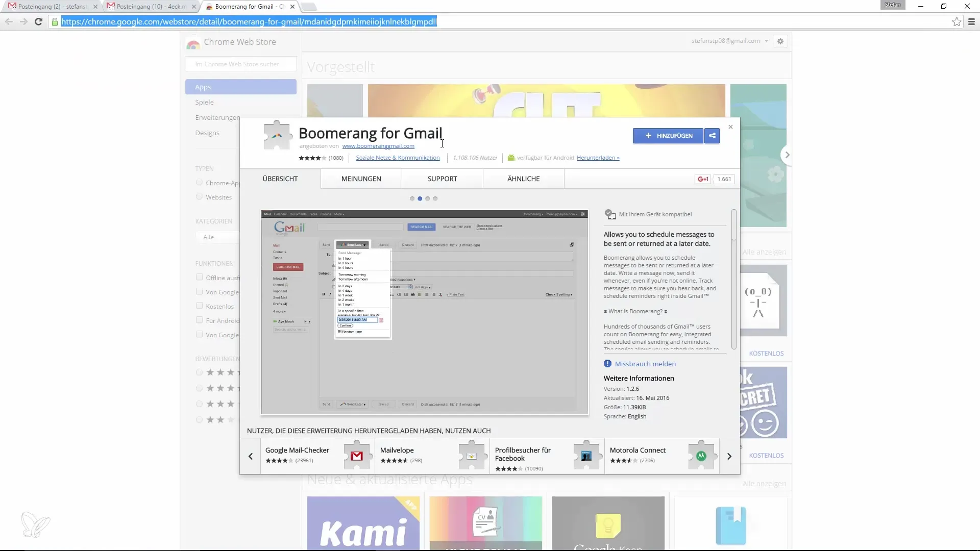Open the Ähnliche tab
The image size is (980, 551).
pos(524,179)
